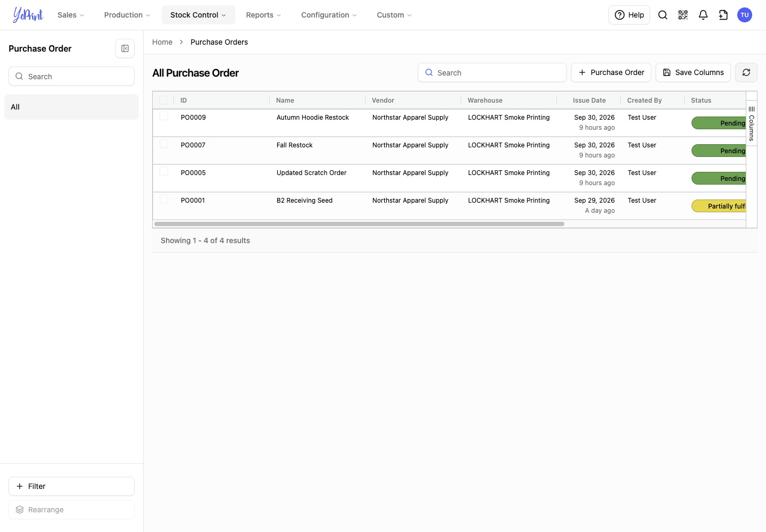Expand the Custom menu
This screenshot has width=766, height=532.
coord(394,15)
